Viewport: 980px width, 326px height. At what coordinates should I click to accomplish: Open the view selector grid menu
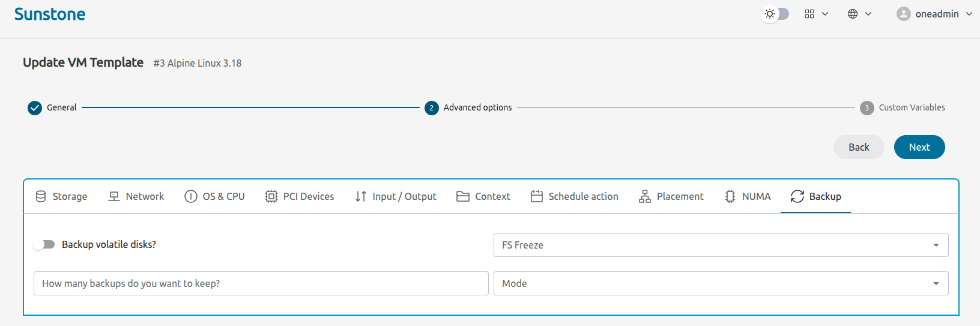(816, 14)
